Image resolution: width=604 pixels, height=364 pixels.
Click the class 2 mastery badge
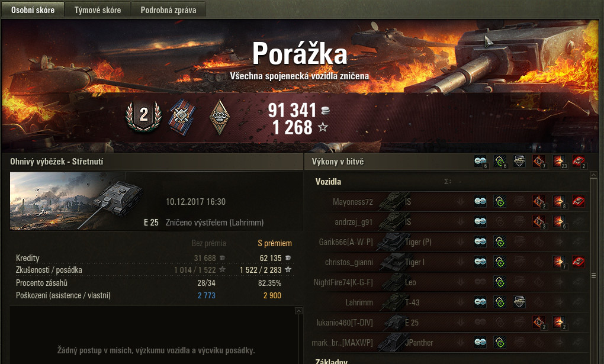(x=143, y=115)
